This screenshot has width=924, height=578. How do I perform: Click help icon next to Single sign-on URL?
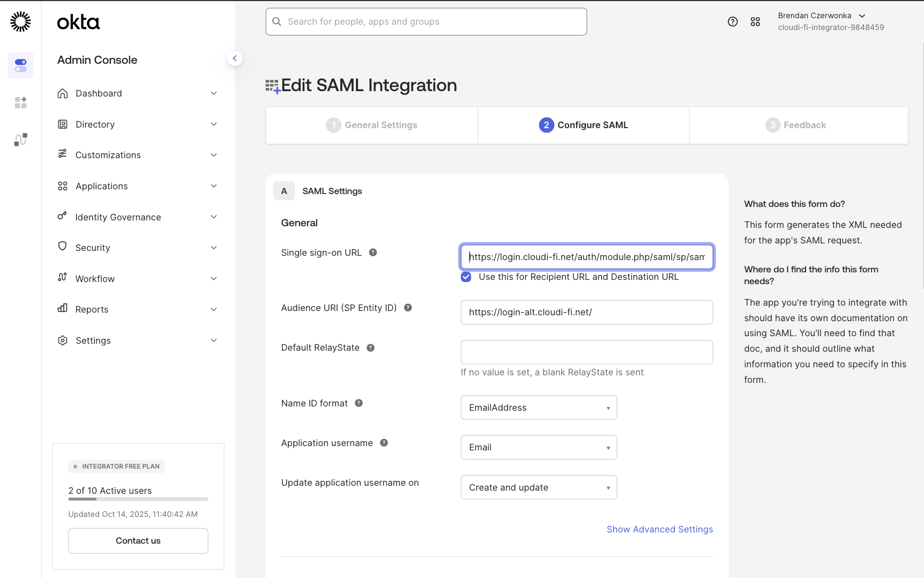[x=373, y=253]
